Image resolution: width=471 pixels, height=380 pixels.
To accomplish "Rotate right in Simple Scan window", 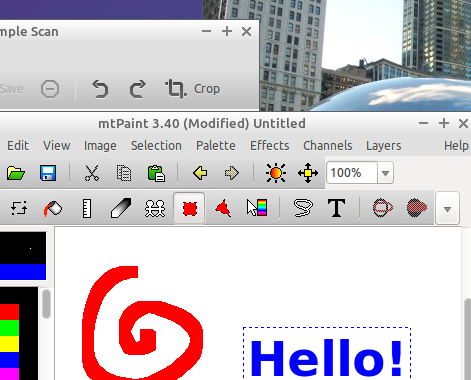I will (137, 89).
